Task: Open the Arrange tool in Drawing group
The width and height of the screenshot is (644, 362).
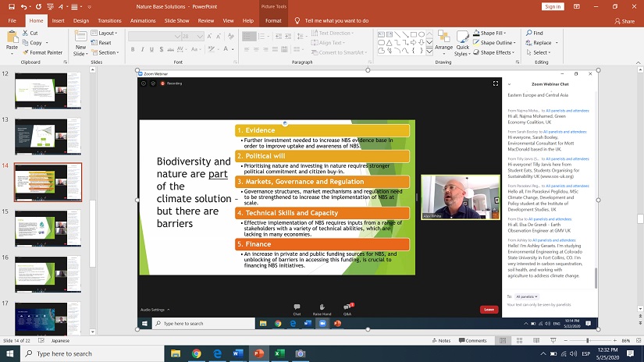Action: 442,42
